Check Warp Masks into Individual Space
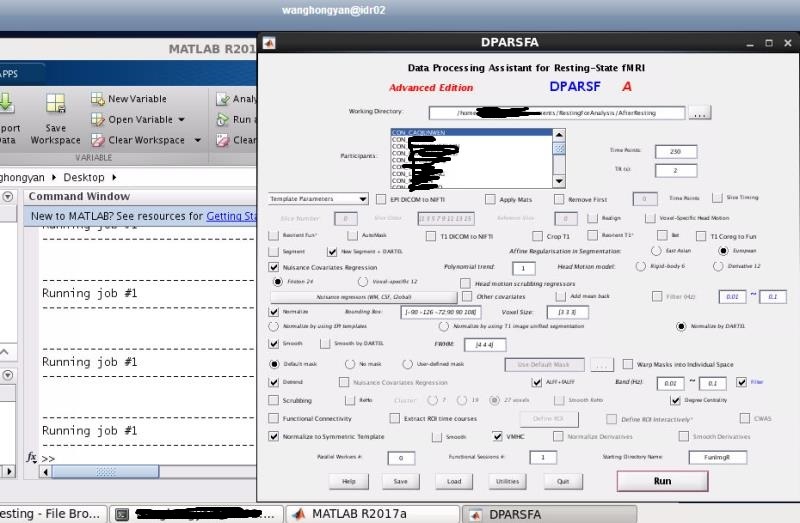800x523 pixels. point(628,364)
